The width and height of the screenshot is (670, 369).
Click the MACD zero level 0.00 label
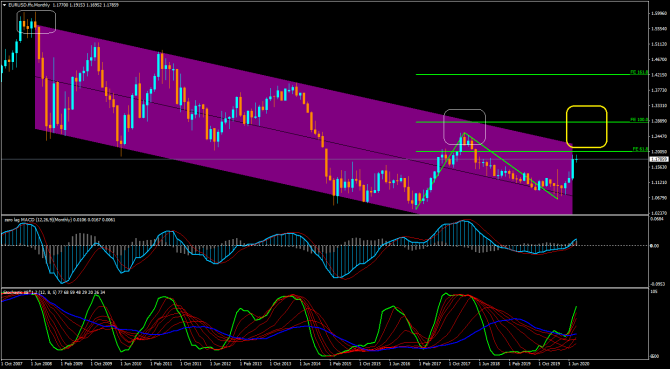[x=654, y=246]
